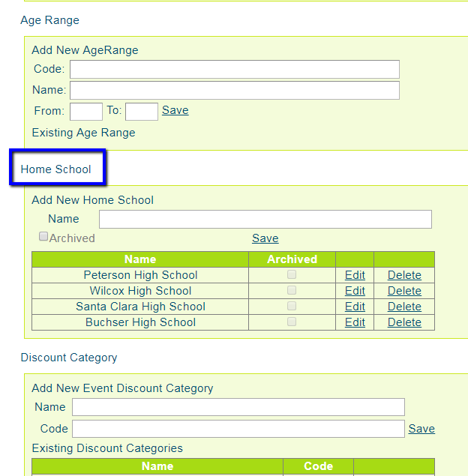Delete Santa Clara High School

pyautogui.click(x=404, y=307)
